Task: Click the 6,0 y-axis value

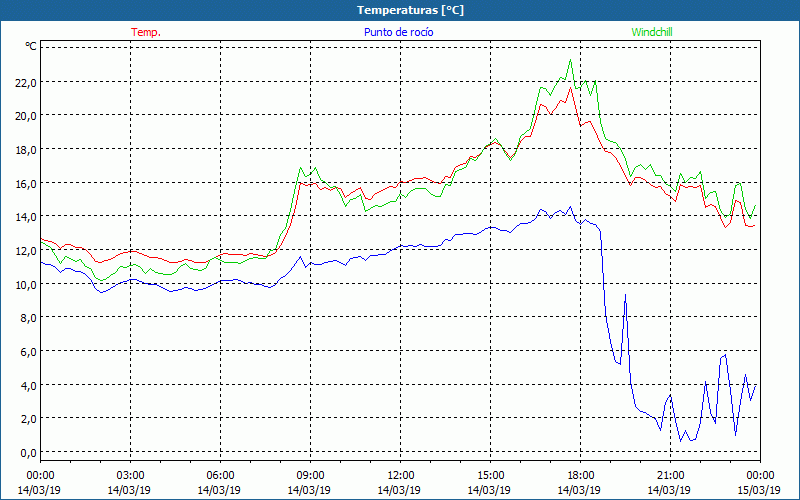Action: (x=28, y=352)
